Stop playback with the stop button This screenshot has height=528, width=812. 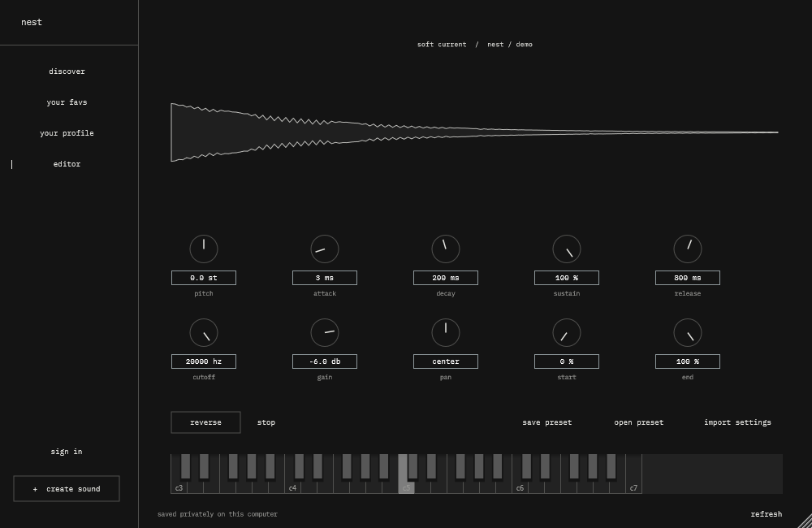[x=266, y=422]
